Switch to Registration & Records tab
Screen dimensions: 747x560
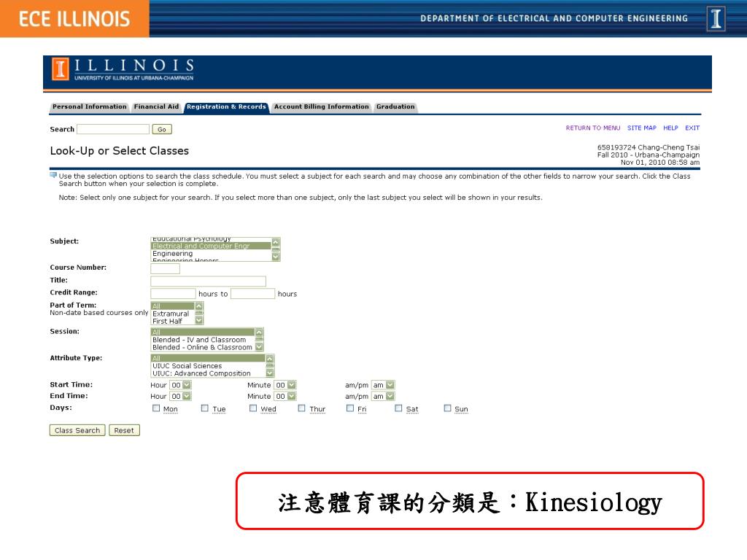(x=226, y=106)
